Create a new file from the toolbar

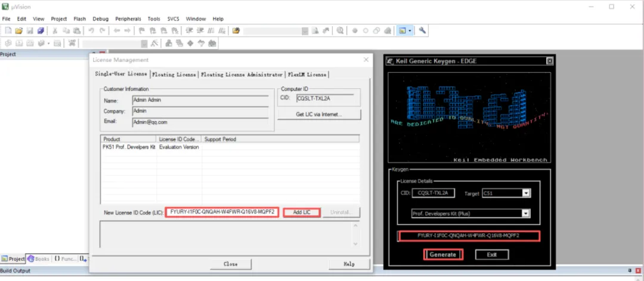pos(8,31)
